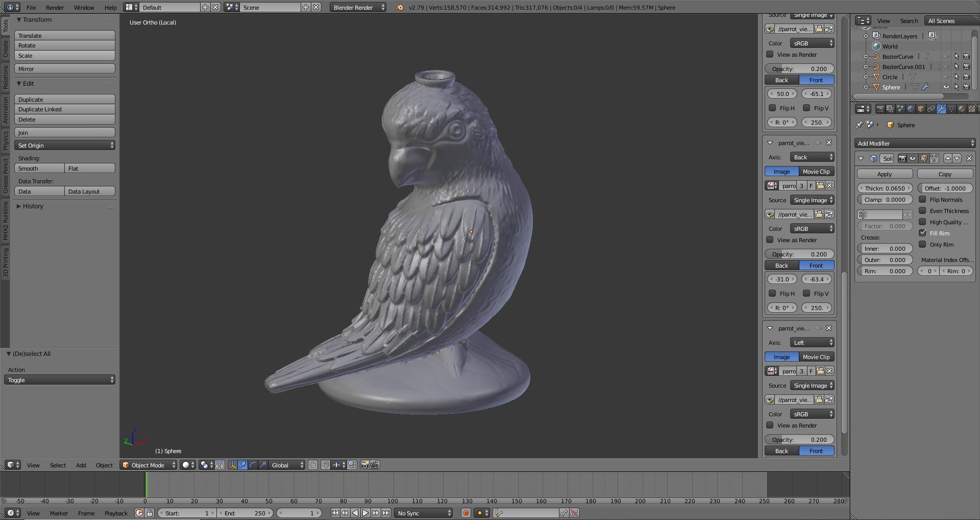Move Solidify modifier up in stack

pos(948,158)
